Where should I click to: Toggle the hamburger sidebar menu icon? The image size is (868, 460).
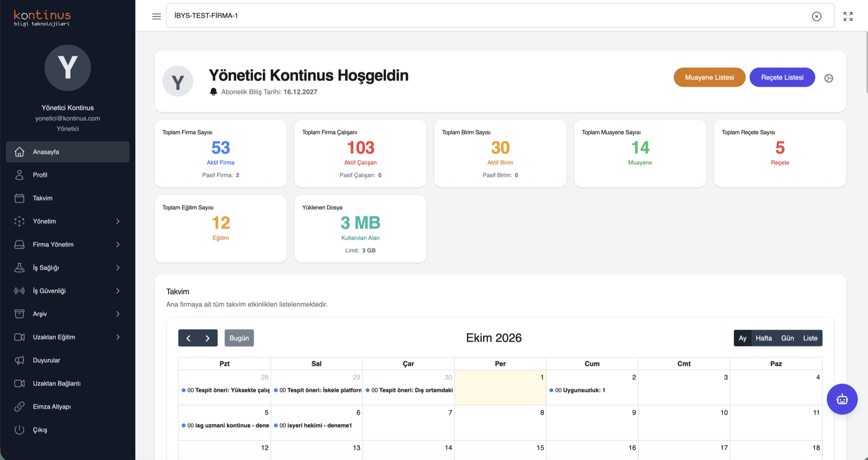pos(156,16)
